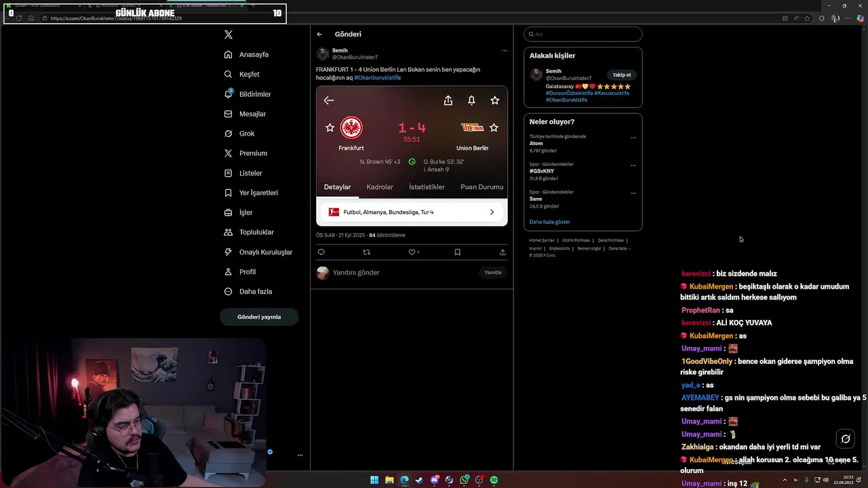The width and height of the screenshot is (868, 488).
Task: Click the Grok floating button at bottom-right
Action: tap(846, 439)
